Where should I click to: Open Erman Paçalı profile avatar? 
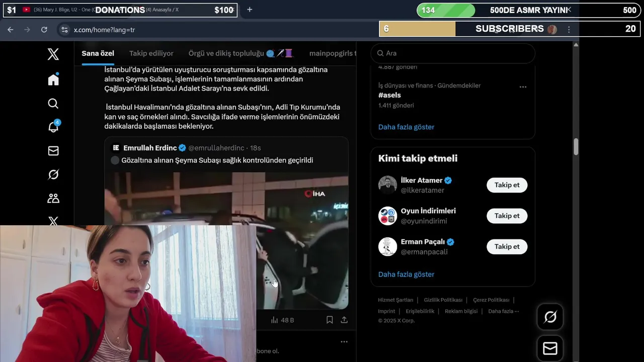(x=387, y=246)
